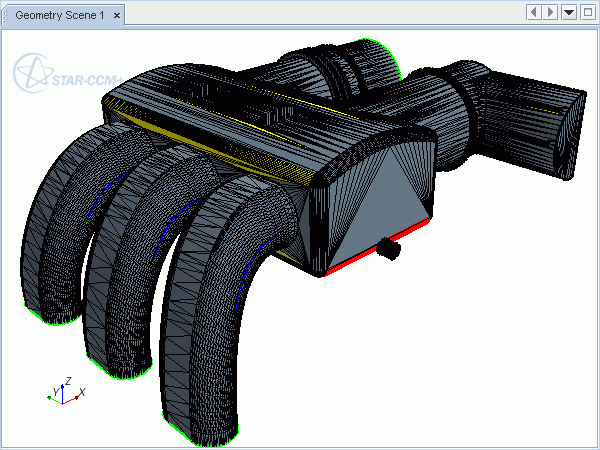The height and width of the screenshot is (450, 600).
Task: Click the small black stub below plenum face
Action: click(388, 248)
